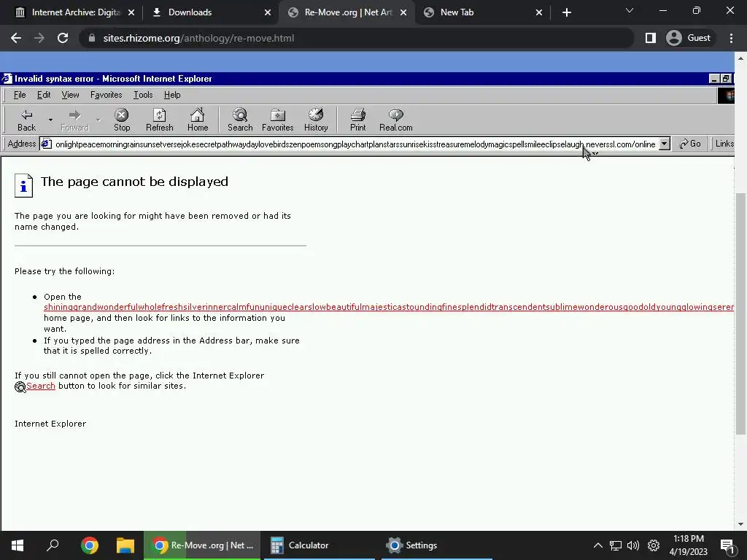Click the long red shininggrandwonderful link
Image resolution: width=747 pixels, height=560 pixels.
(388, 307)
